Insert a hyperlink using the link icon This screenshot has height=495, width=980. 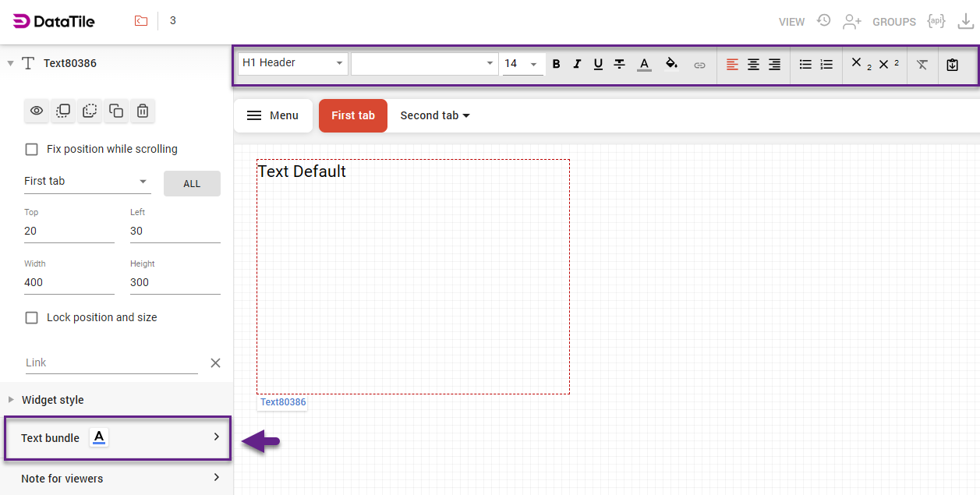tap(699, 65)
